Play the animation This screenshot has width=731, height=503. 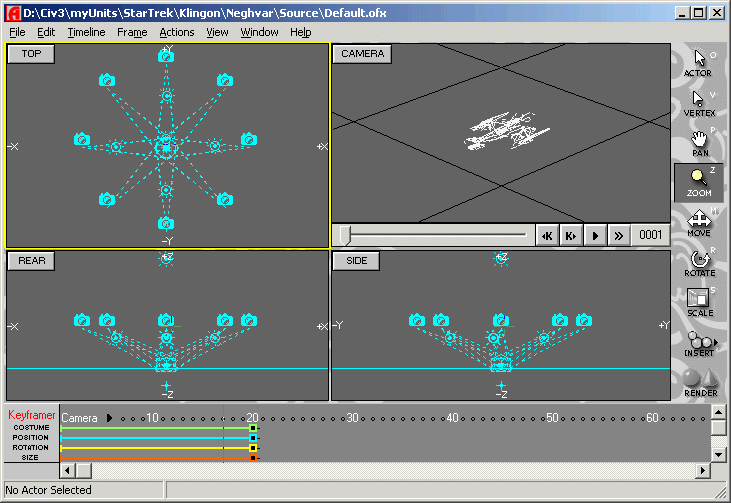595,235
